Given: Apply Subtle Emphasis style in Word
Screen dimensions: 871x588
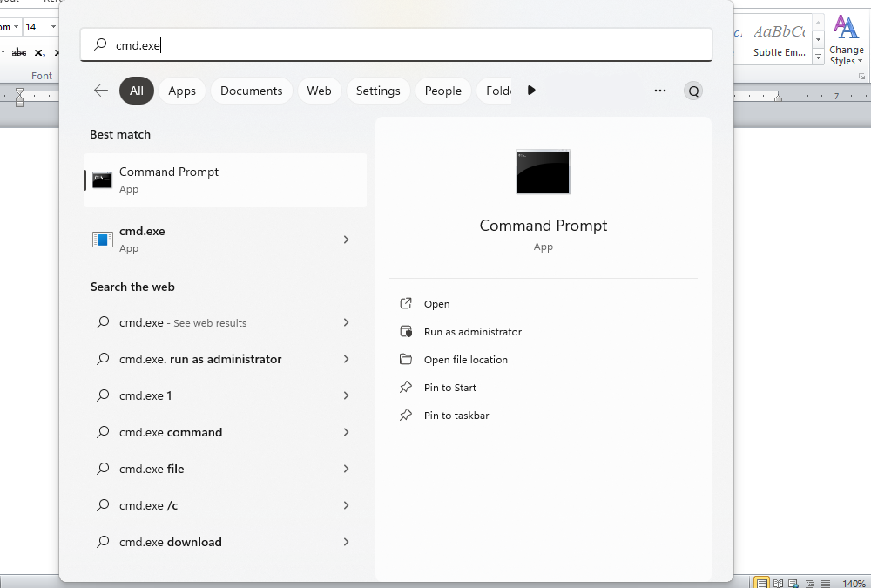Looking at the screenshot, I should pyautogui.click(x=780, y=40).
